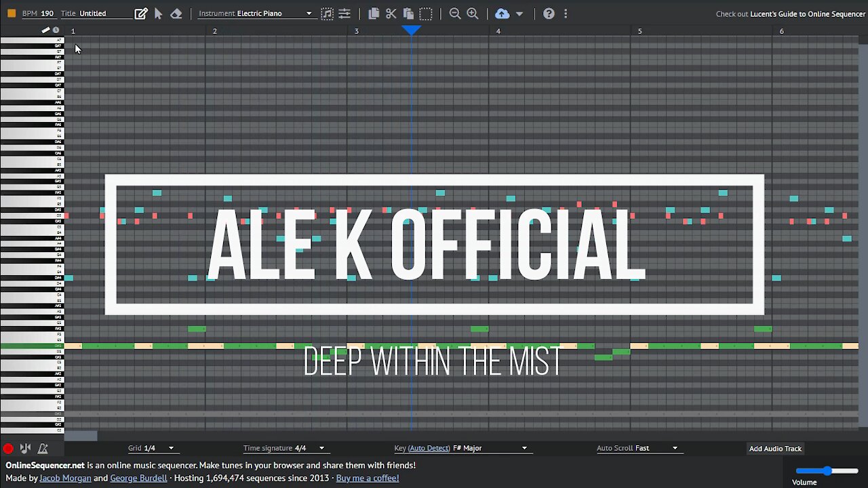Click measure 6 on the timeline ruler
Image resolution: width=868 pixels, height=488 pixels.
781,31
